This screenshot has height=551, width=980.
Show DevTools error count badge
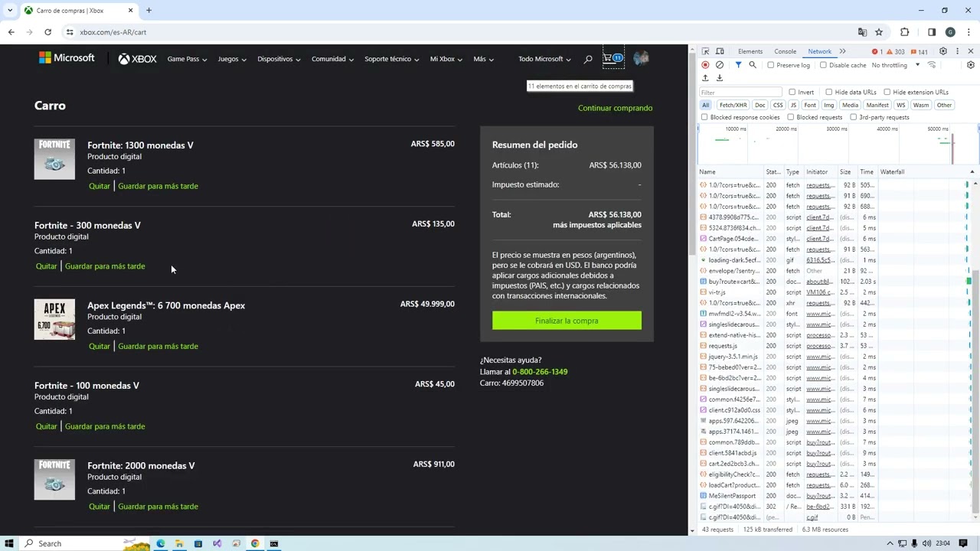(x=877, y=52)
